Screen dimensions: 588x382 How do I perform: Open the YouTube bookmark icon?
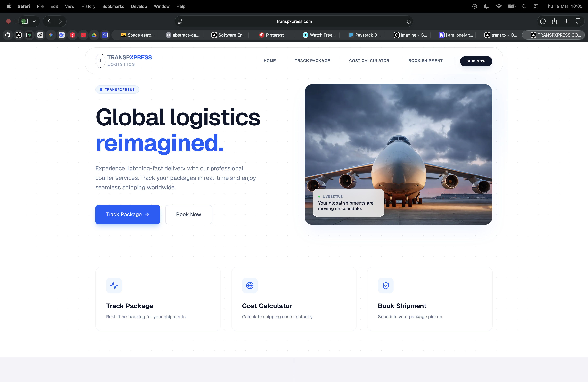(83, 35)
